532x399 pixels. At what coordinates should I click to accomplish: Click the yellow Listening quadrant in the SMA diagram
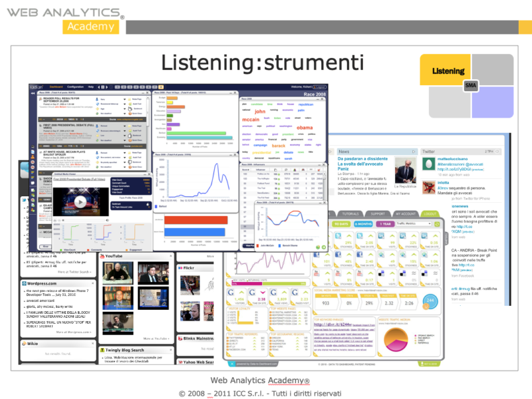click(x=445, y=70)
